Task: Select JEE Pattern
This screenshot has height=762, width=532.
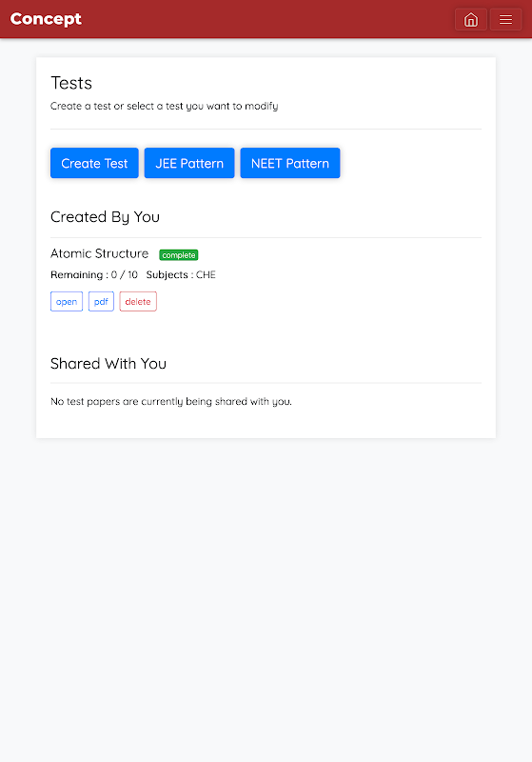Action: coord(189,163)
